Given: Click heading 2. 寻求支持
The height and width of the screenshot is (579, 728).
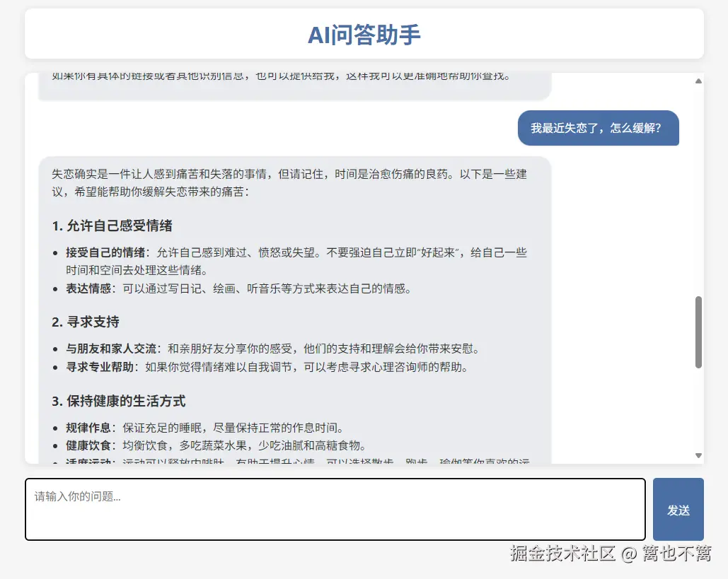Looking at the screenshot, I should (x=86, y=322).
